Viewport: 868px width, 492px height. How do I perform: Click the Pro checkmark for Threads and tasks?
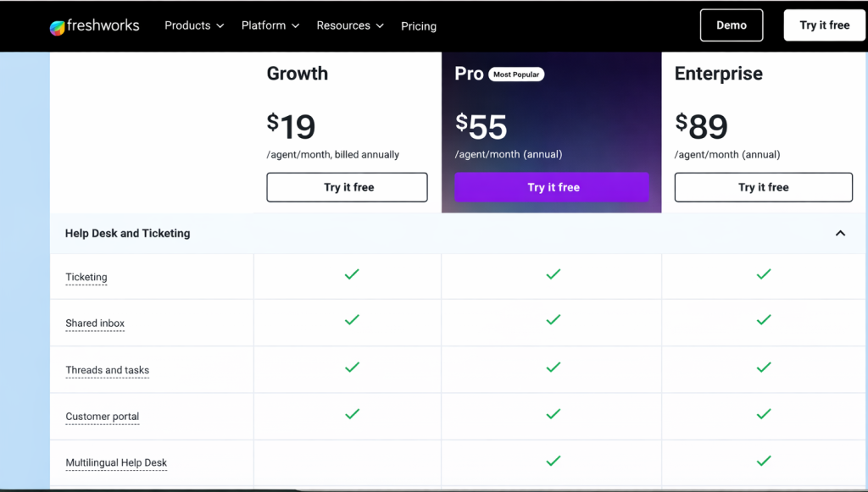click(x=552, y=368)
